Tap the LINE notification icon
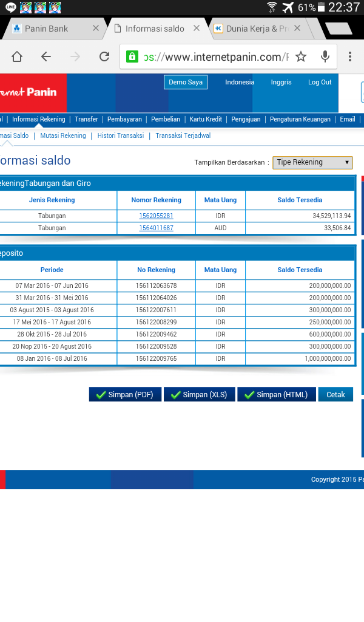This screenshot has width=364, height=622. click(x=11, y=7)
